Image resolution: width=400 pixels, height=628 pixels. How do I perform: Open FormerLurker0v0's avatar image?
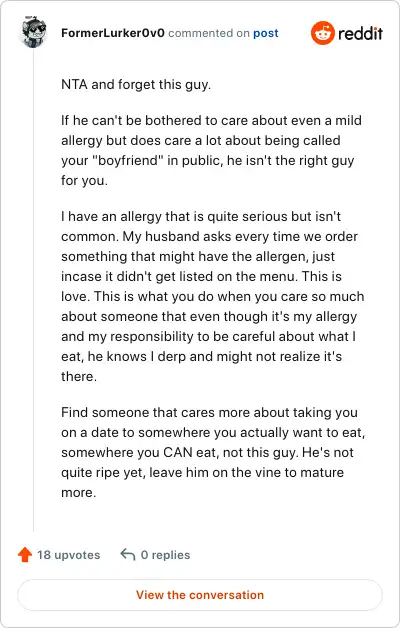34,32
